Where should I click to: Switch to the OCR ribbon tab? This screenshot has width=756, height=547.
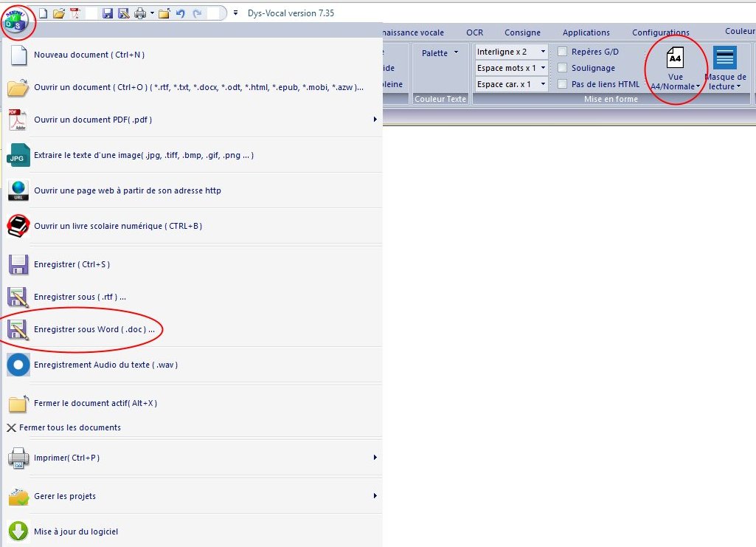click(474, 32)
